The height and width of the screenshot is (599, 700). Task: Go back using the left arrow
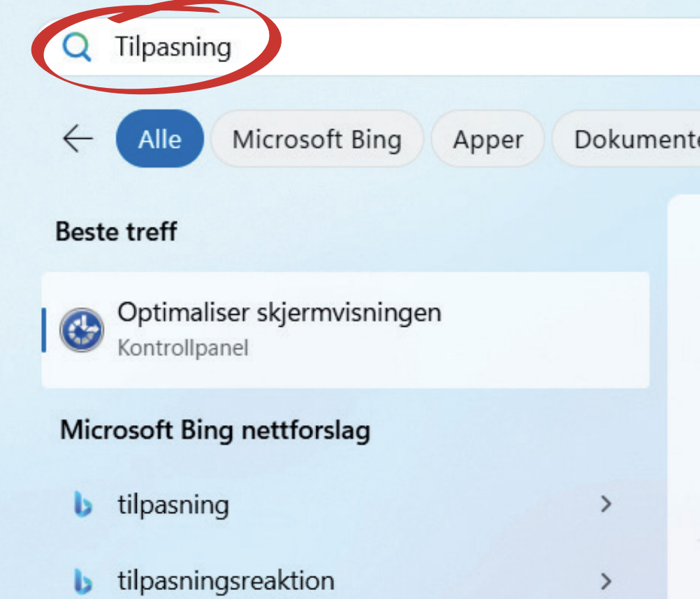(x=78, y=139)
